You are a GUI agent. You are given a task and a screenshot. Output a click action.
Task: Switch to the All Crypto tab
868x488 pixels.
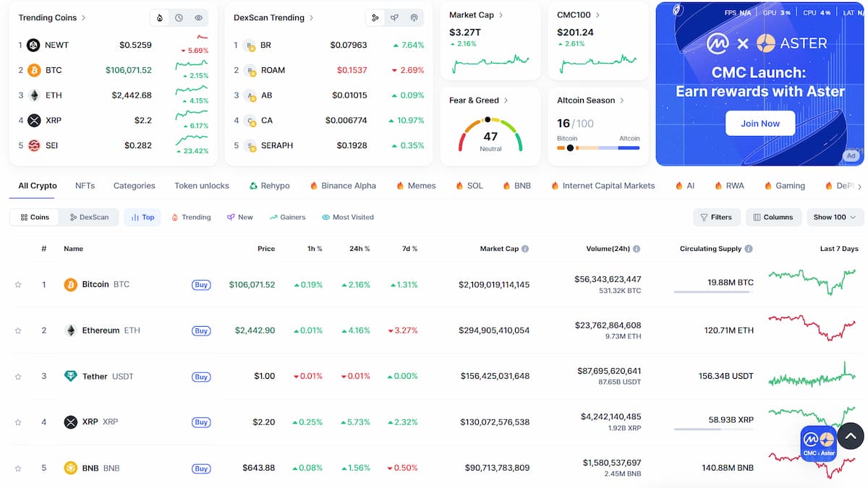click(38, 186)
